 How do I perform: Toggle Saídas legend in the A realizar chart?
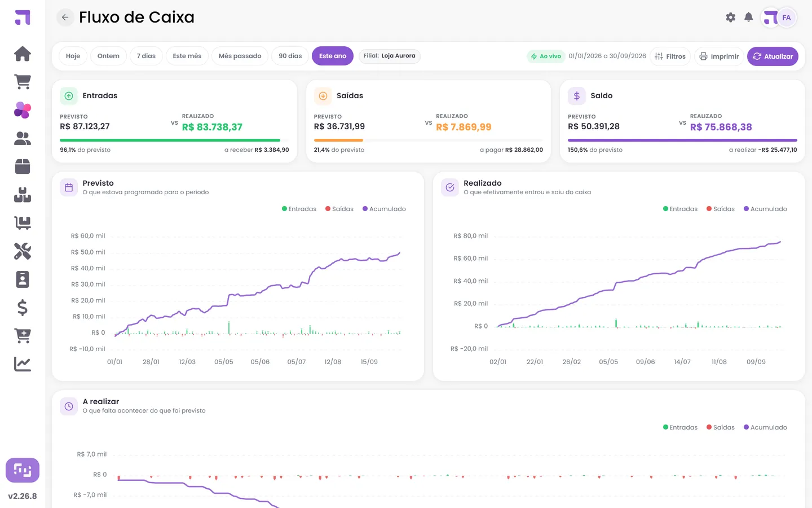point(721,427)
